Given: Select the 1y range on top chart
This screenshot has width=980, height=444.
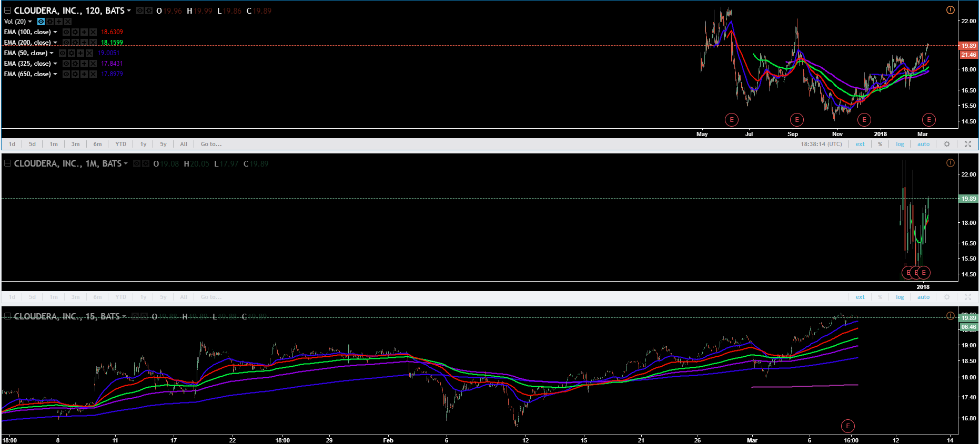Looking at the screenshot, I should [x=144, y=144].
